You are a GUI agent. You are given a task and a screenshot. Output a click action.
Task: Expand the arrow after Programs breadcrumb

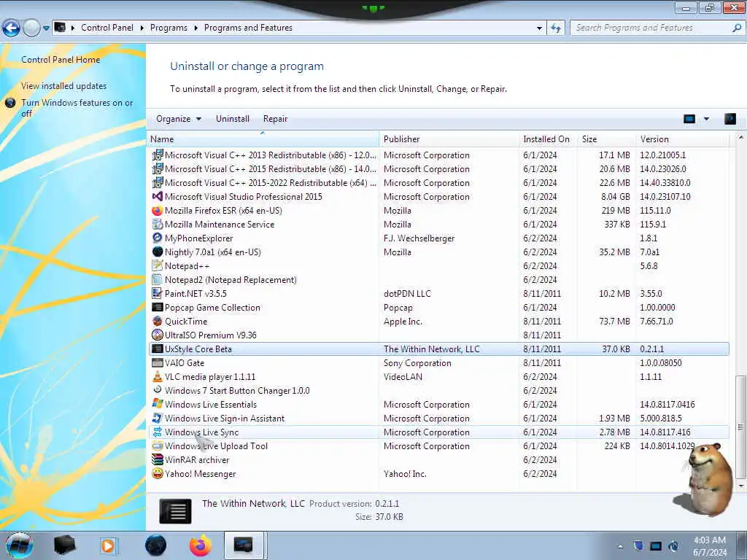point(196,28)
